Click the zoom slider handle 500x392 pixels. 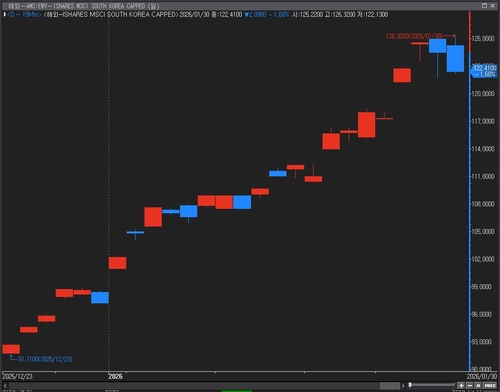(x=410, y=385)
